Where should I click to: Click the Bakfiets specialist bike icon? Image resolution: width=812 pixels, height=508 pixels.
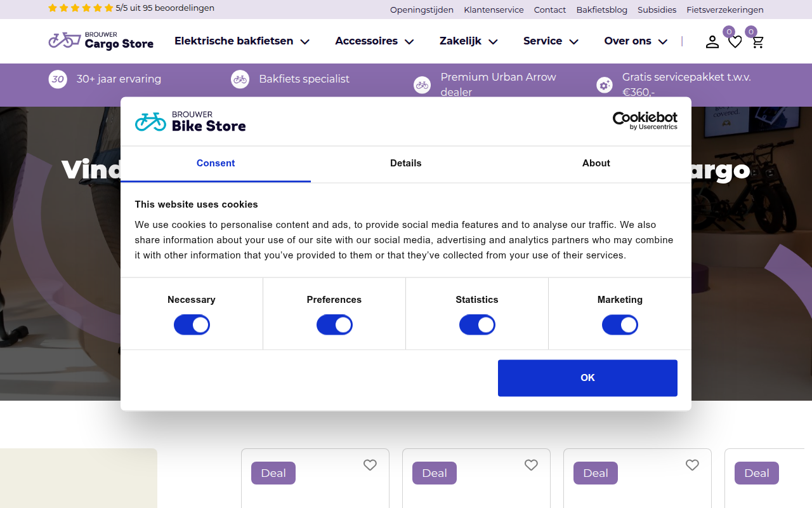(240, 79)
